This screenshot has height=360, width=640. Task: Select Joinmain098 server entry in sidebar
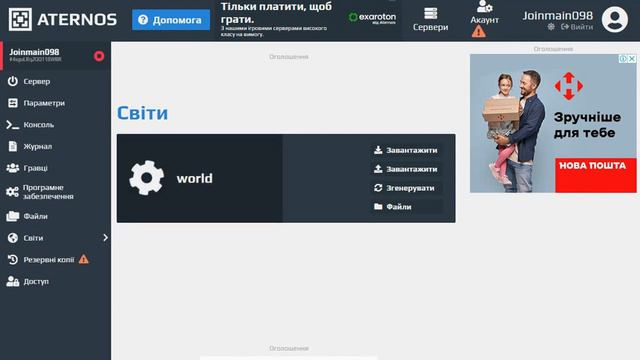[x=56, y=56]
